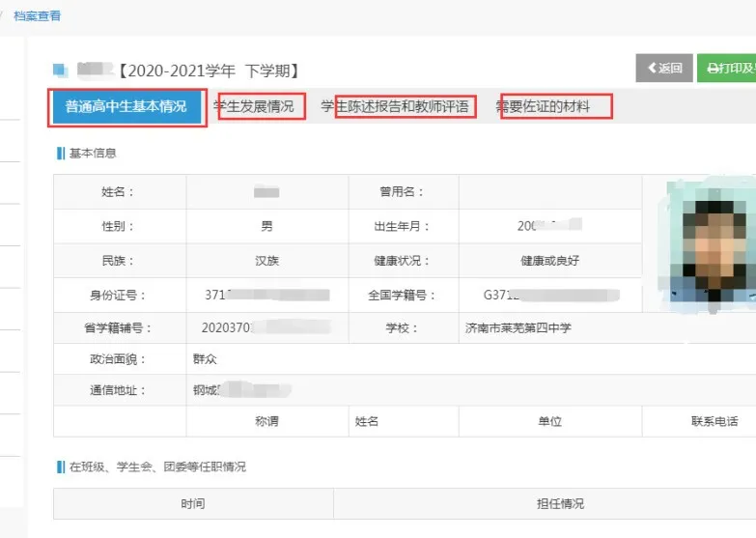Switch to the 学生发展情况 tab
This screenshot has width=756, height=538.
click(x=254, y=106)
